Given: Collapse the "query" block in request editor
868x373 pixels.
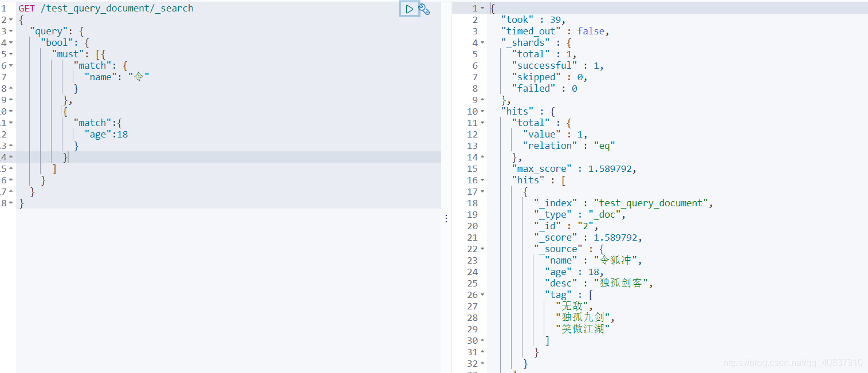Looking at the screenshot, I should pyautogui.click(x=11, y=31).
